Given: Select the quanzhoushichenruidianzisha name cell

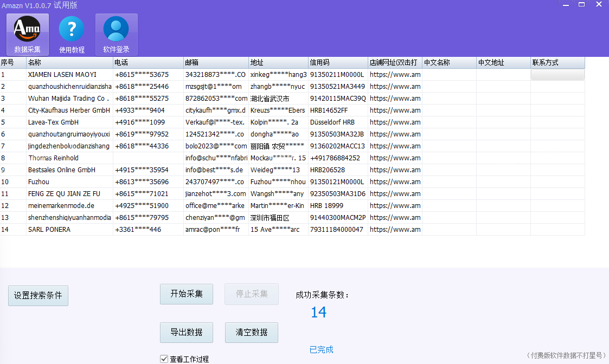Looking at the screenshot, I should pyautogui.click(x=69, y=87).
